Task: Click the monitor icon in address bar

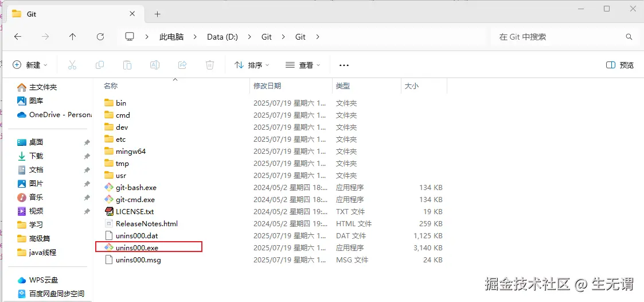Action: 130,37
